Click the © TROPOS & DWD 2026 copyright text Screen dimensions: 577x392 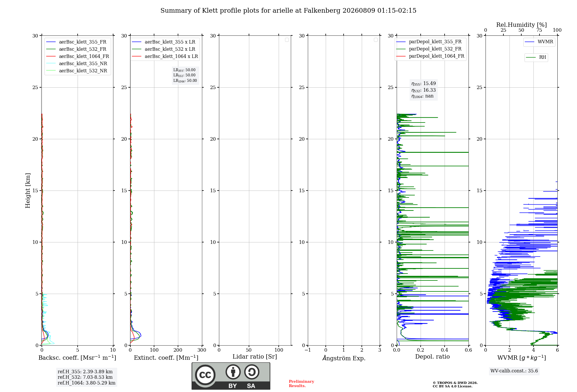[x=455, y=383]
